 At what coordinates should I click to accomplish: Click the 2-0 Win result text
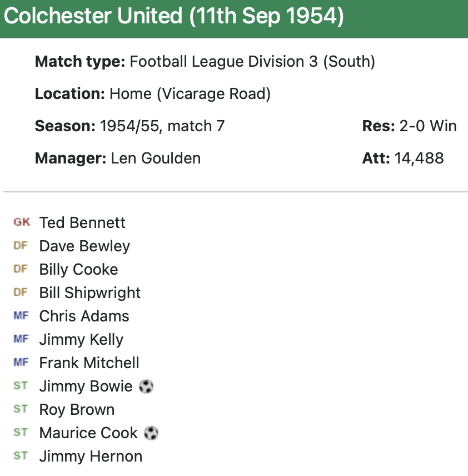pyautogui.click(x=428, y=126)
